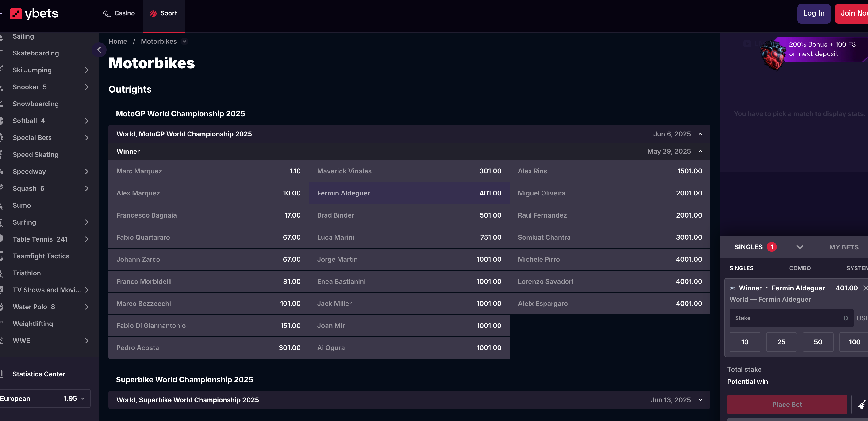Open Statistics Center
The height and width of the screenshot is (421, 868).
(x=39, y=374)
